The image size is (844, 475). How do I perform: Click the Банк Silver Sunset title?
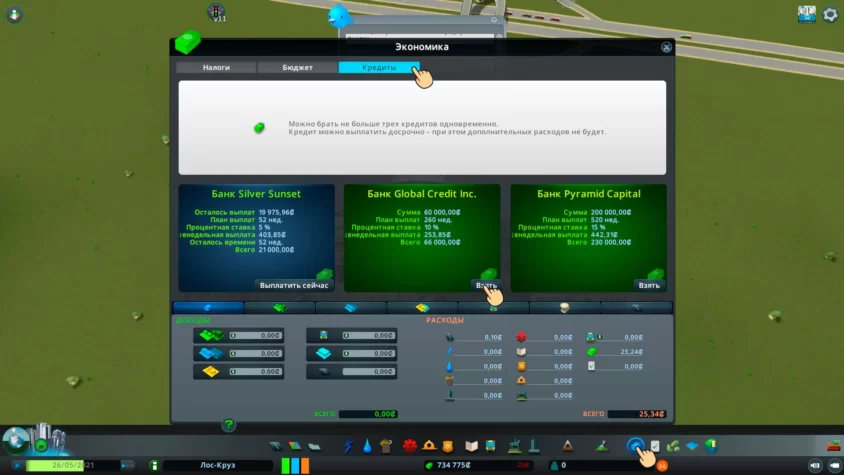256,194
